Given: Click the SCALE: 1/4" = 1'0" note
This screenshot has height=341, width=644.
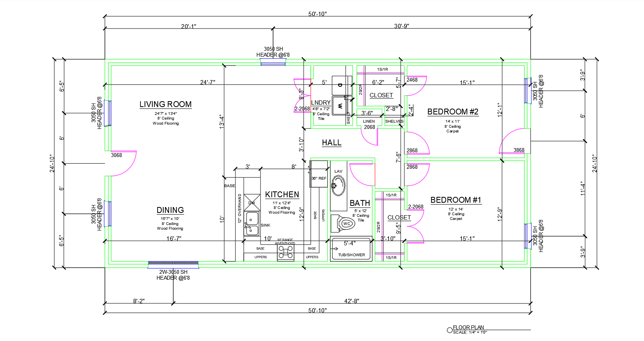Looking at the screenshot, I should pyautogui.click(x=470, y=332).
